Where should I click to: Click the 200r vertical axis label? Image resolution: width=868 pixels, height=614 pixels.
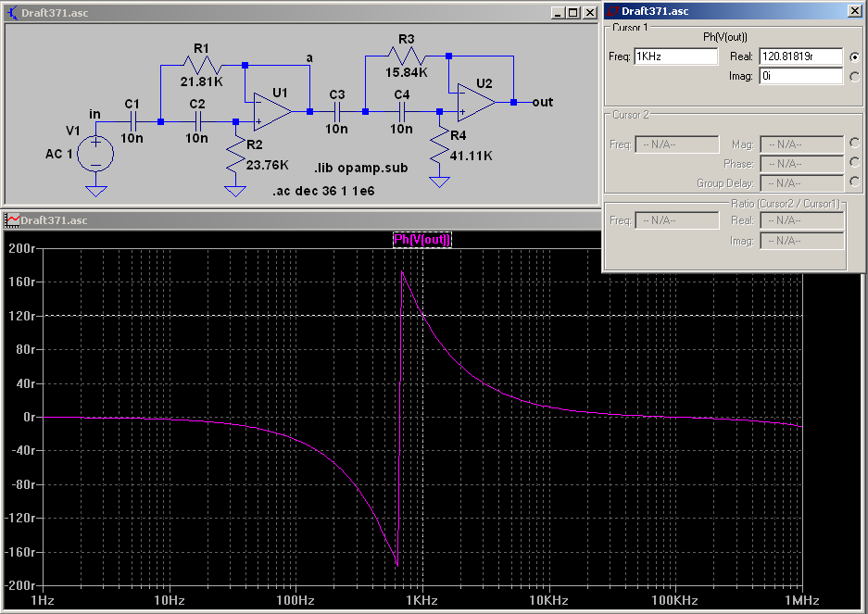click(x=22, y=248)
